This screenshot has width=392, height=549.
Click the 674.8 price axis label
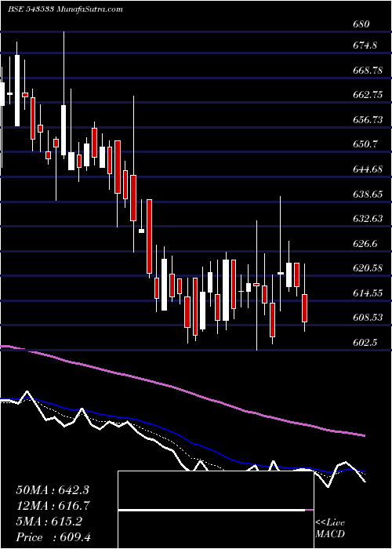point(367,45)
